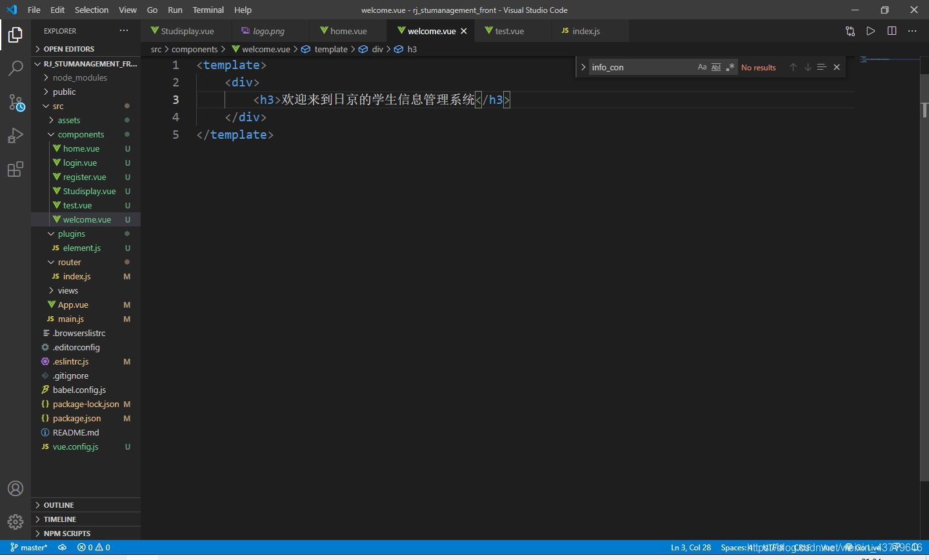Open Explorer Views and More Actions ellipsis
This screenshot has height=560, width=929.
coord(124,30)
